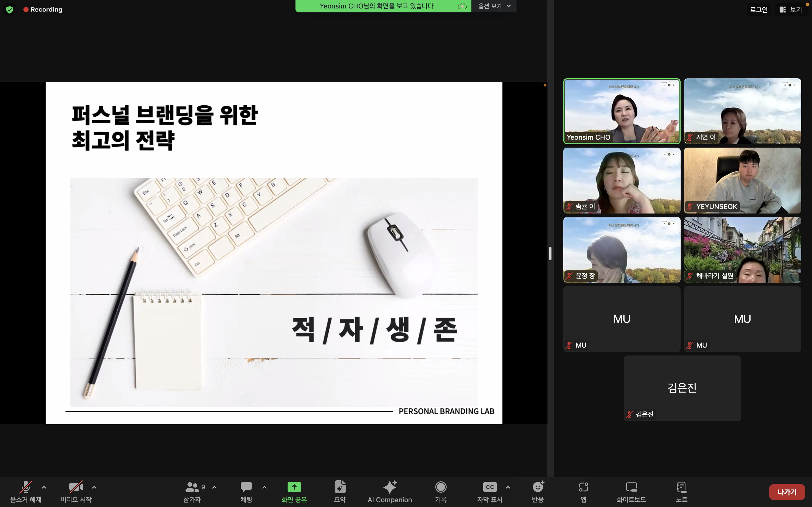
Task: Open the 화이트보드 whiteboard icon
Action: pos(631,487)
